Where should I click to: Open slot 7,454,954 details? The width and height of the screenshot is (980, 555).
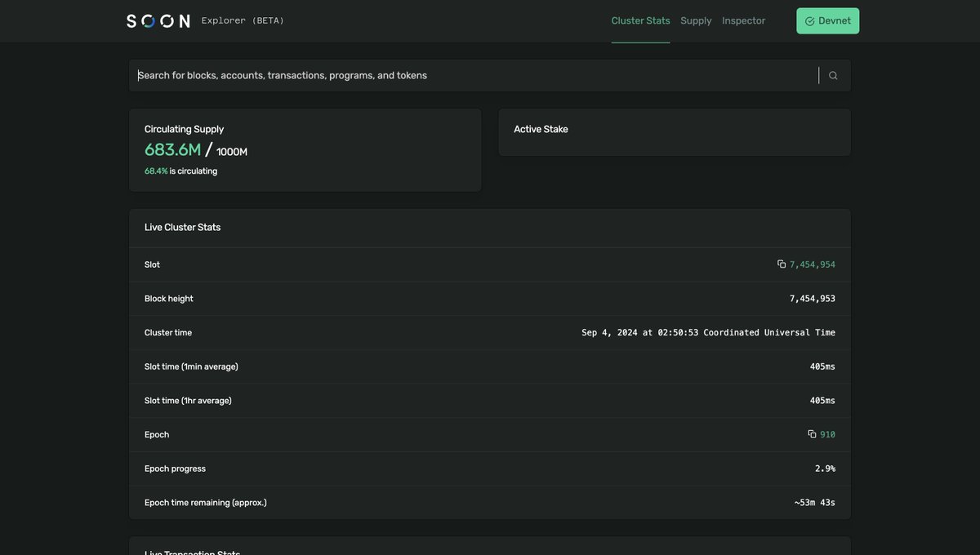click(813, 263)
